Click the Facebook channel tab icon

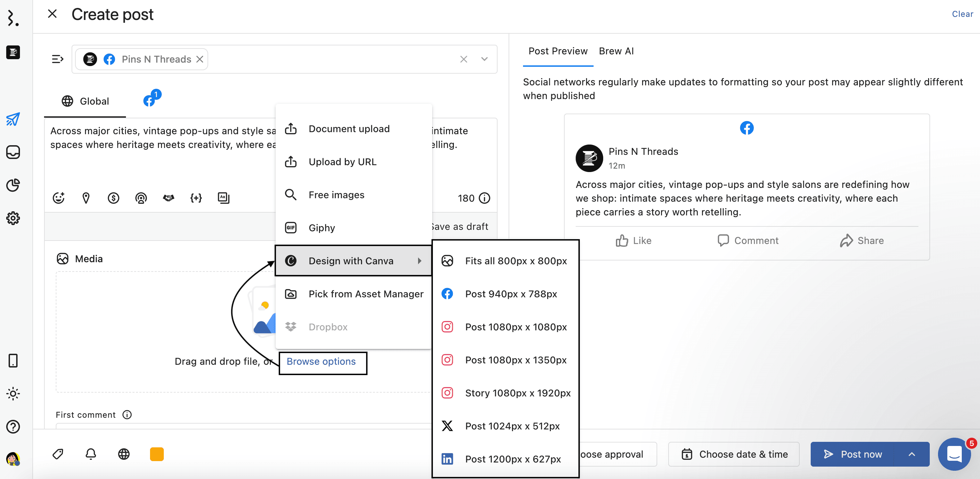[149, 100]
